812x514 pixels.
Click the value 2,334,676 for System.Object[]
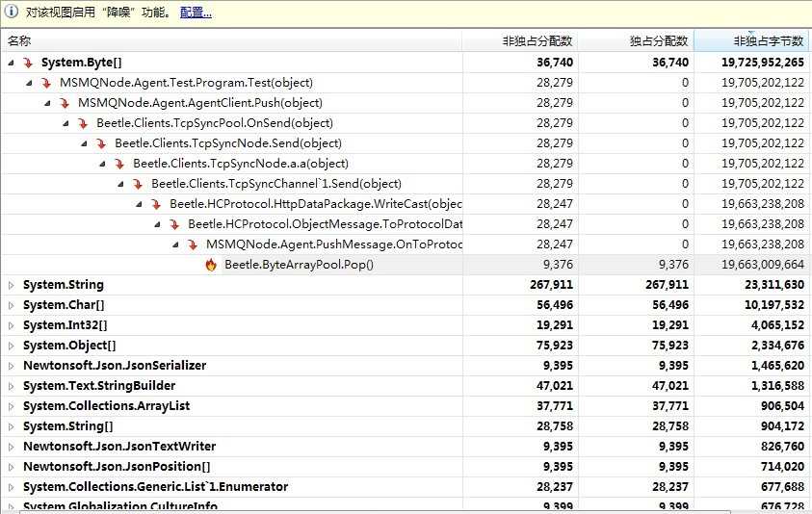tap(777, 346)
